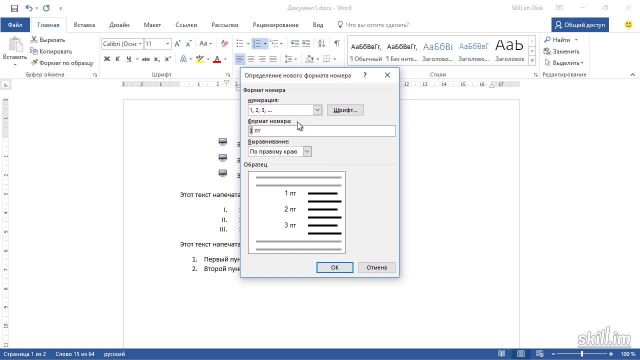Click the multilevel list icon
The width and height of the screenshot is (640, 360).
(274, 44)
